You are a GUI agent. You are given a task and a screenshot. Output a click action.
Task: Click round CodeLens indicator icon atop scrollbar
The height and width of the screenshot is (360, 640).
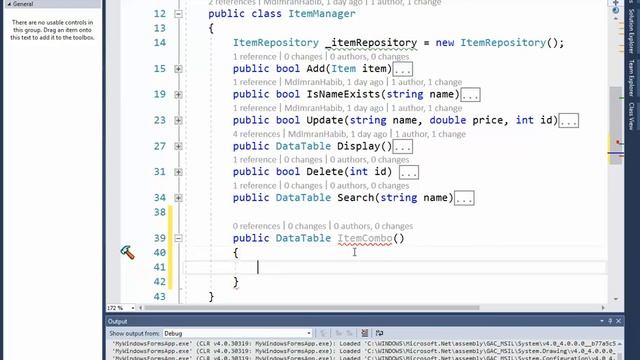616,11
